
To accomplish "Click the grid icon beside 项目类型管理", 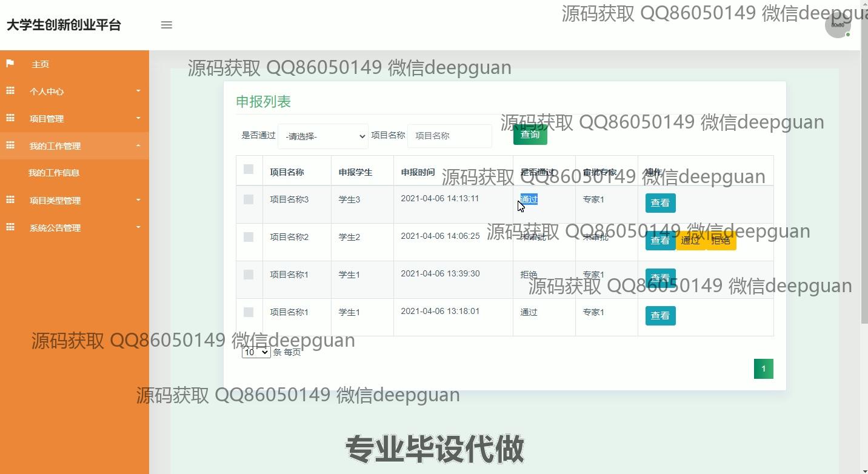I will point(10,200).
